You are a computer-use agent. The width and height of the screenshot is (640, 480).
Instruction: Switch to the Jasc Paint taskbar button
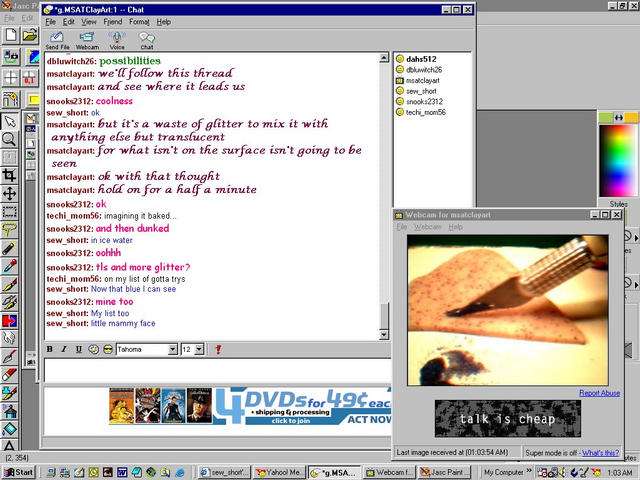(x=445, y=472)
